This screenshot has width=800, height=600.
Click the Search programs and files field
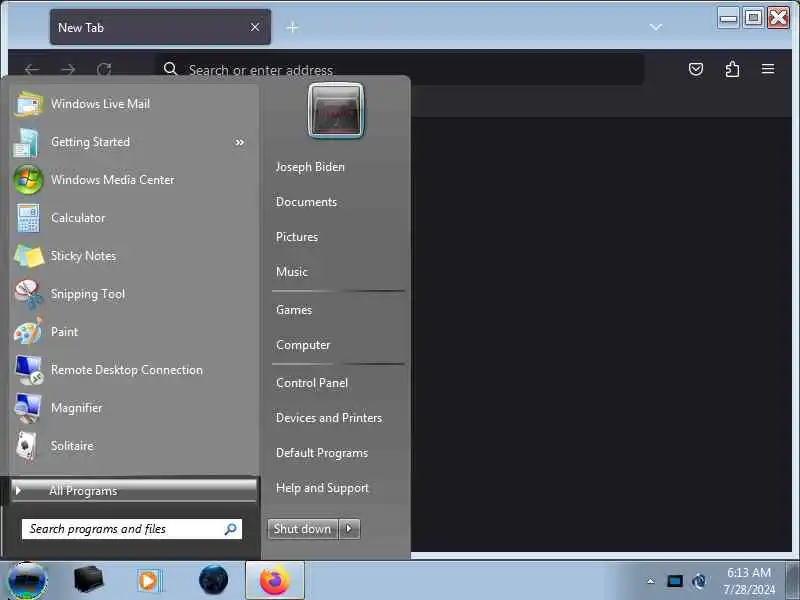point(132,529)
